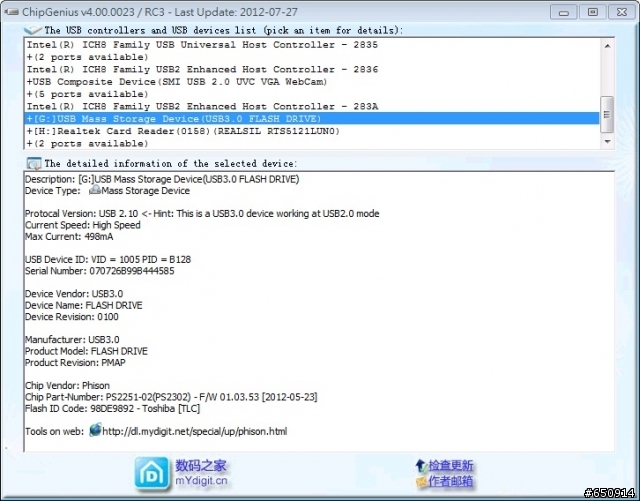Maximize the ChipGenius window
Image resolution: width=640 pixels, height=501 pixels.
coord(593,12)
